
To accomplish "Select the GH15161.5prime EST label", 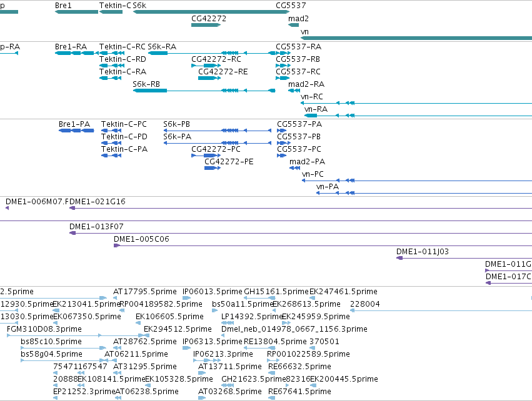I will coord(276,292).
